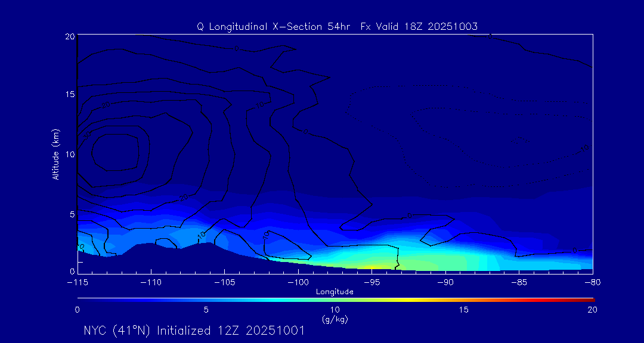Click the 15 km altitude tick label
644x343 pixels.
pos(69,95)
